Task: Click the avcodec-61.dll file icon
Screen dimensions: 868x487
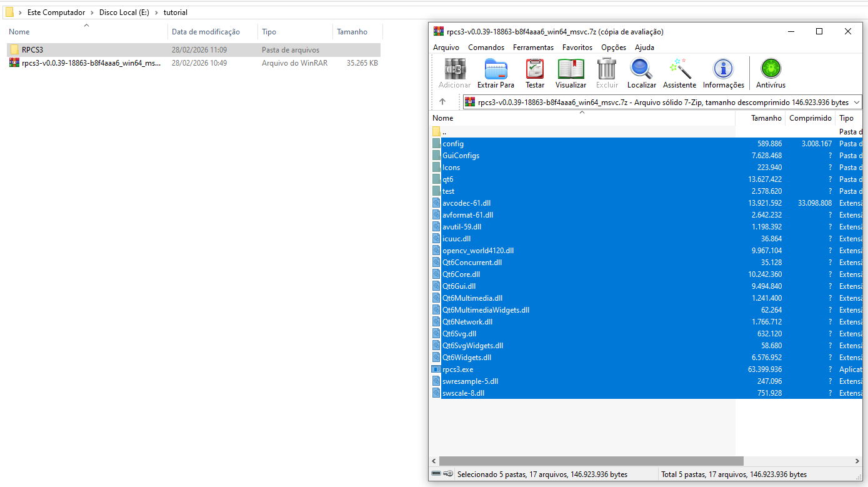Action: (436, 203)
